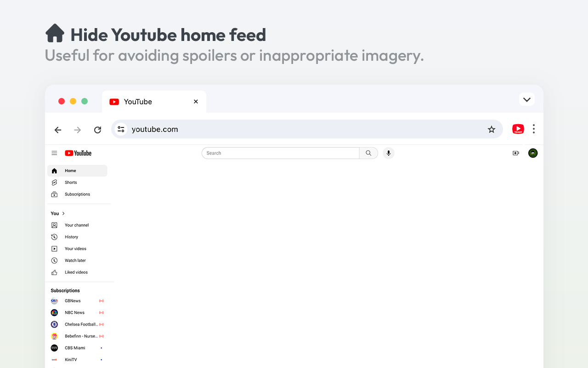Click the YouTube extension icon in toolbar

[x=518, y=129]
